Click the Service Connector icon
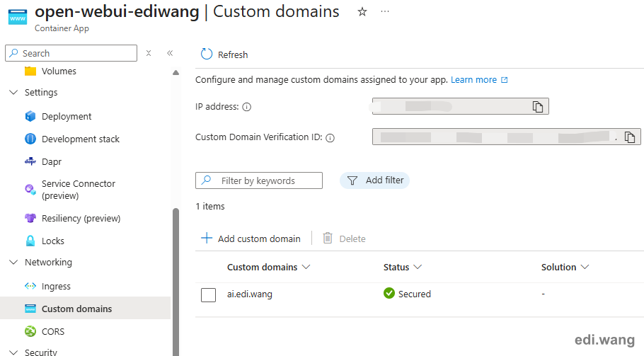 [30, 189]
